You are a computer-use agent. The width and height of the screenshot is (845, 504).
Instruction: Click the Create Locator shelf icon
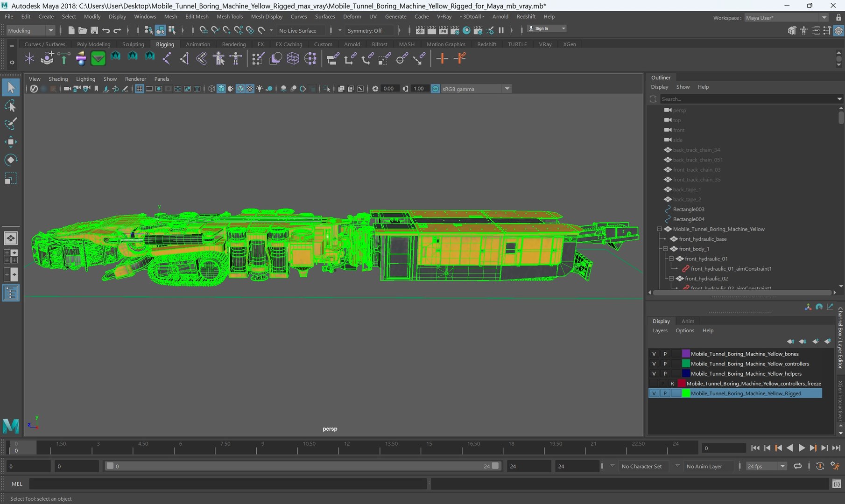pos(29,58)
